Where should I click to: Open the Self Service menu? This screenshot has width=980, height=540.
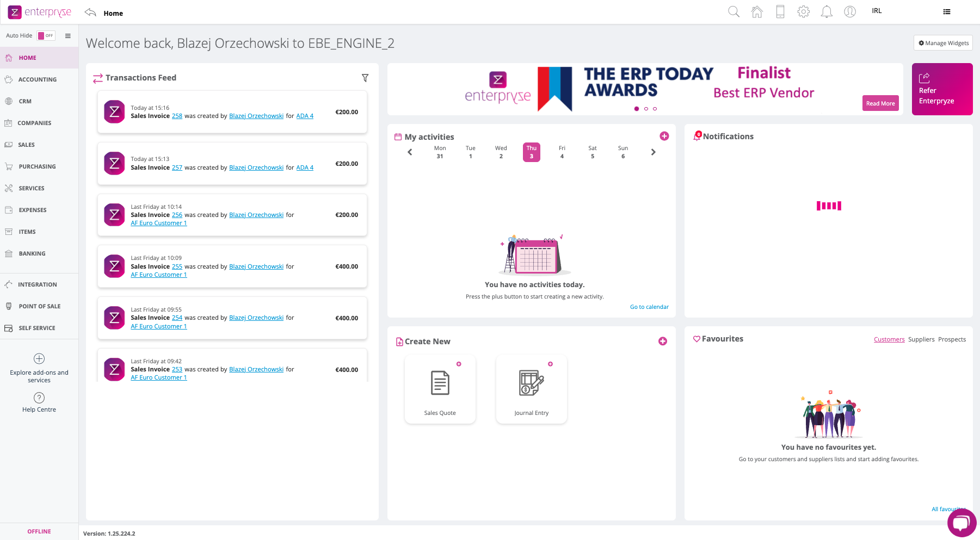click(x=39, y=328)
